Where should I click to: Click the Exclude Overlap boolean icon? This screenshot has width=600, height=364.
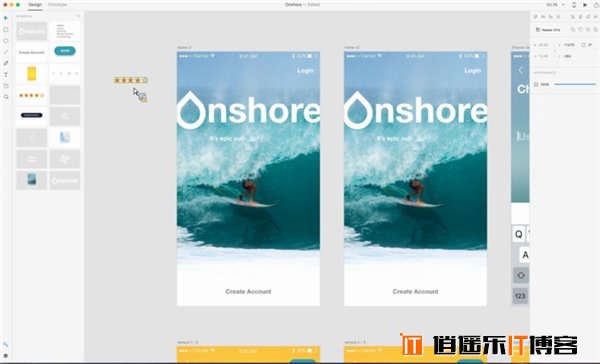[596, 30]
